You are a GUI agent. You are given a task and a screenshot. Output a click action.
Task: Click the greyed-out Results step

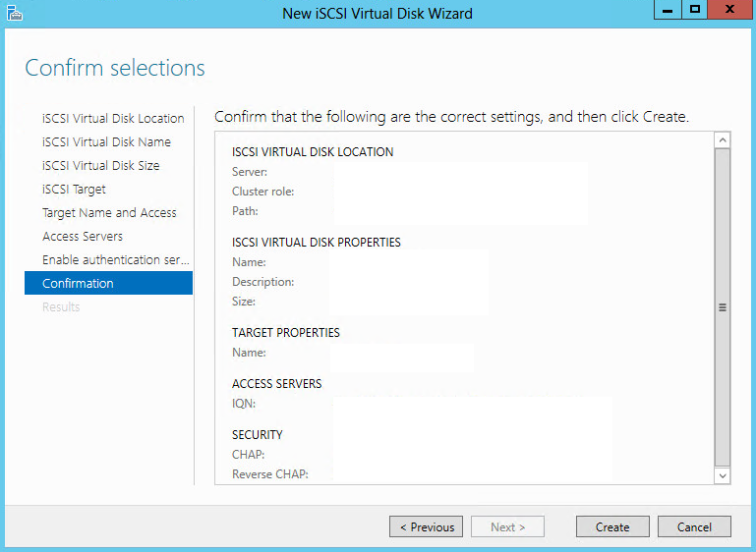[61, 307]
